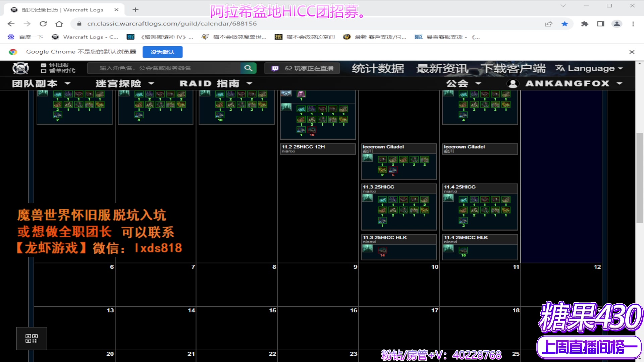
Task: Open the QR code button
Action: (x=32, y=338)
